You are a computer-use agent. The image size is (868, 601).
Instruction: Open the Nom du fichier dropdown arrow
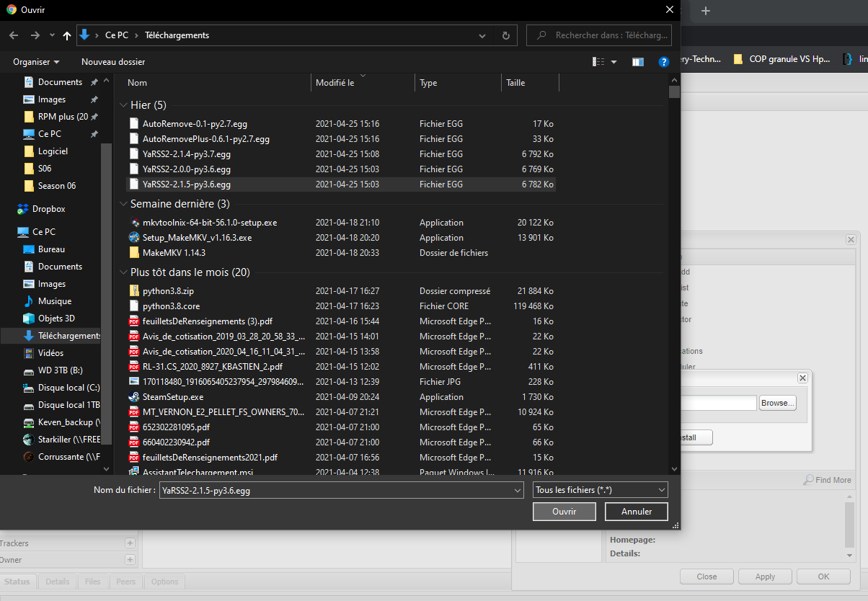point(518,490)
